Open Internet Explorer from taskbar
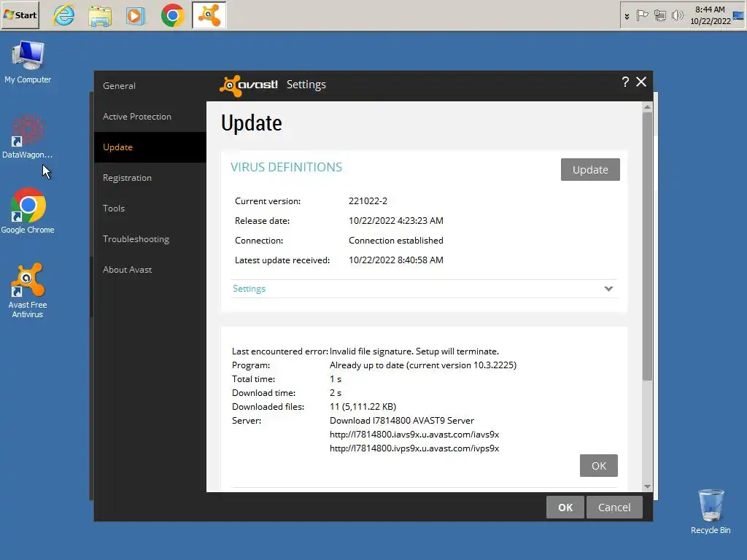This screenshot has width=747, height=560. [x=64, y=15]
